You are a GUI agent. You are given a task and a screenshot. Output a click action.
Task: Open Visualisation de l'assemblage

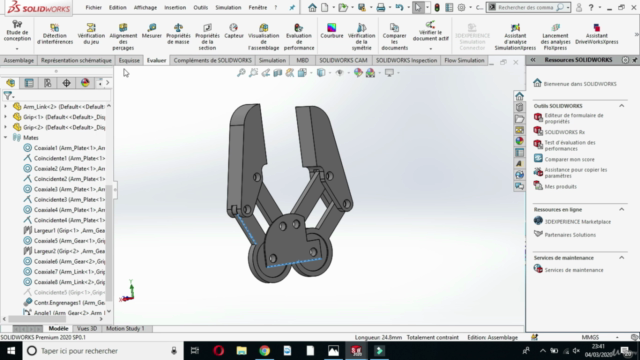point(264,36)
